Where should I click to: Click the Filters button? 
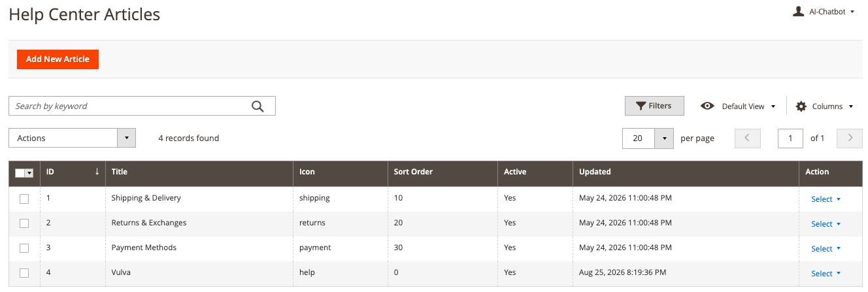(x=654, y=106)
